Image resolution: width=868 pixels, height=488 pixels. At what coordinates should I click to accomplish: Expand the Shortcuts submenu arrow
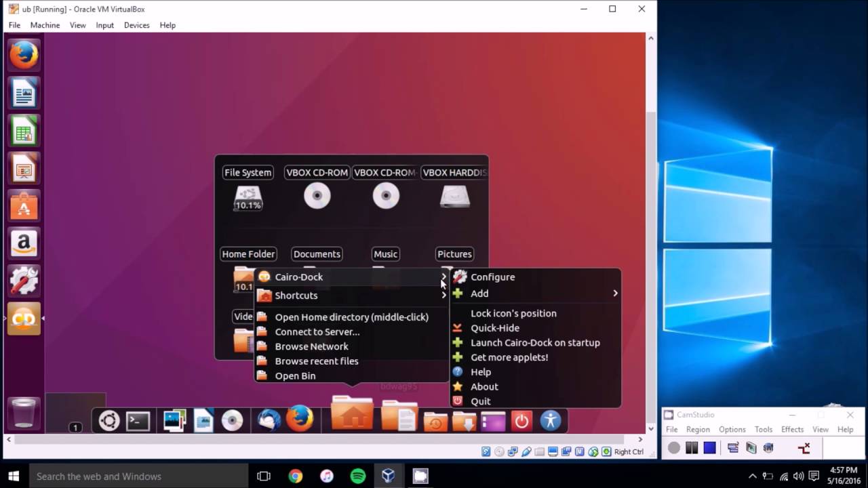click(443, 296)
